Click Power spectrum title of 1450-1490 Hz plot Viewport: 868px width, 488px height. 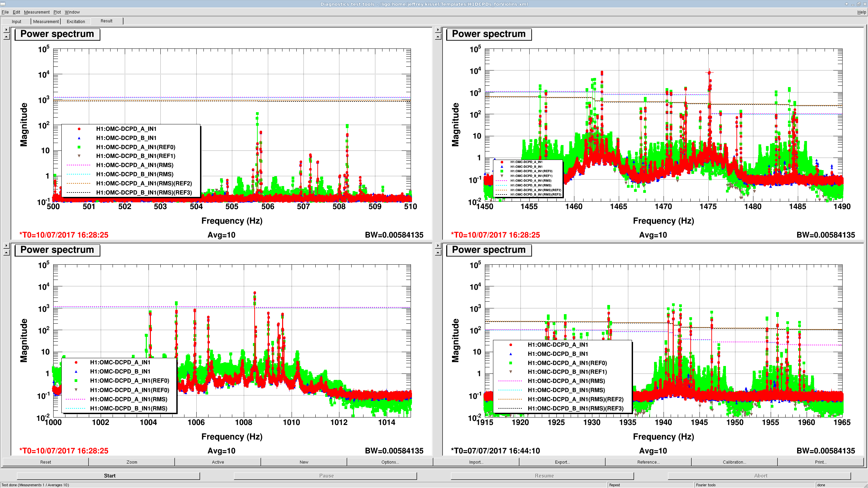489,34
